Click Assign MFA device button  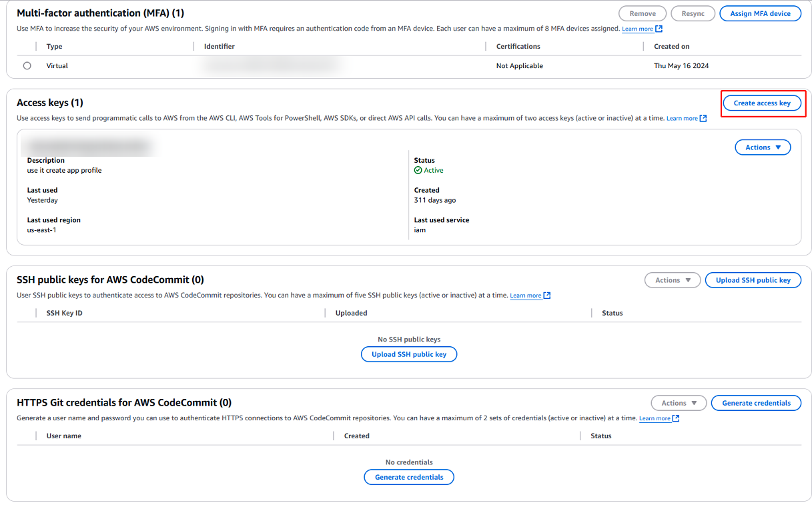760,13
